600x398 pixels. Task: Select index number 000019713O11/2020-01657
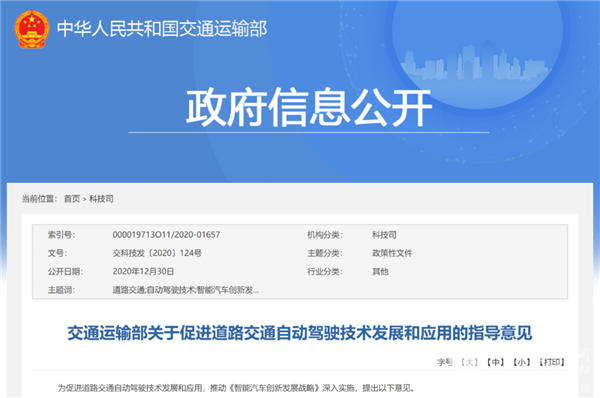point(166,235)
